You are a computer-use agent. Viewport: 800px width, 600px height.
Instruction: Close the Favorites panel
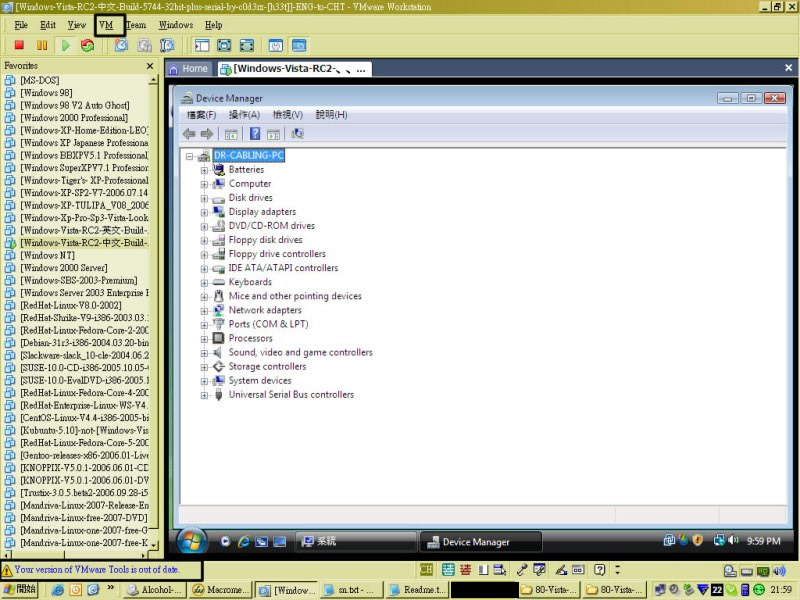coord(150,66)
